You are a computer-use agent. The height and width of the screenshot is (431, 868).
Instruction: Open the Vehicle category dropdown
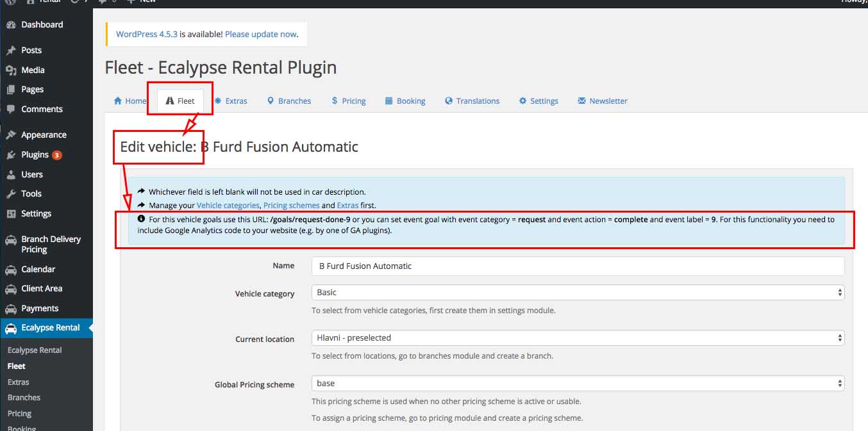[578, 293]
